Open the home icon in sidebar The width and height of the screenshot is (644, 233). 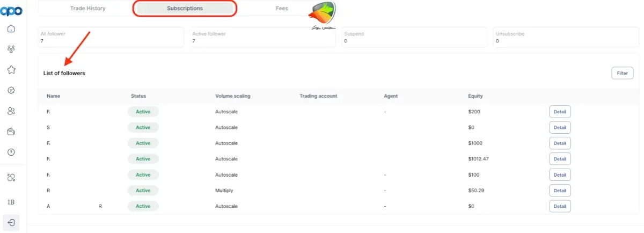point(11,29)
